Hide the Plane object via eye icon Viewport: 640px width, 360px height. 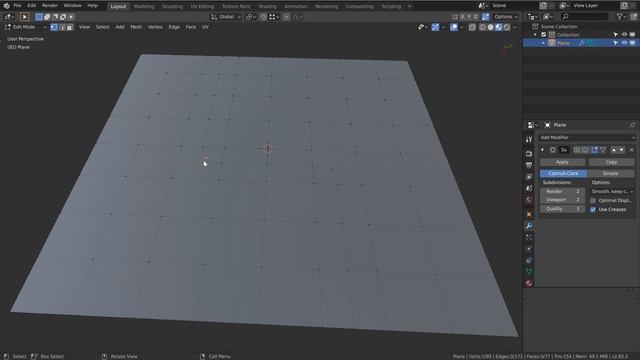(624, 43)
